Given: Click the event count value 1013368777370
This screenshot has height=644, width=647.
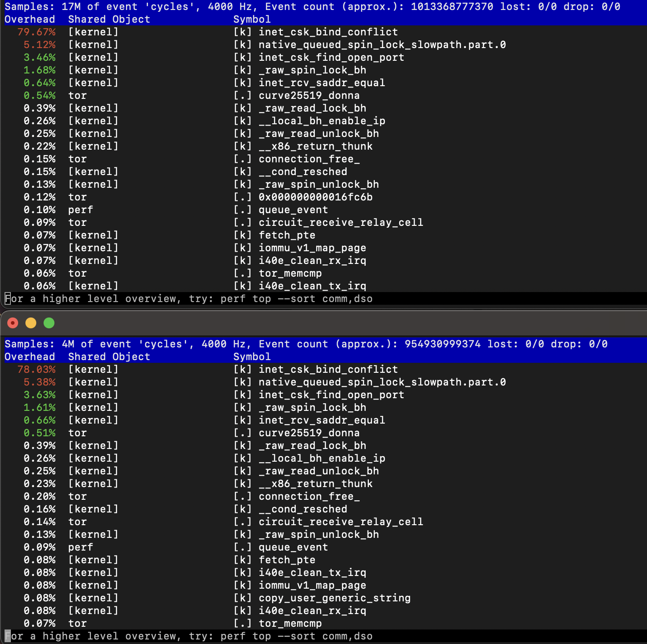Looking at the screenshot, I should 451,7.
